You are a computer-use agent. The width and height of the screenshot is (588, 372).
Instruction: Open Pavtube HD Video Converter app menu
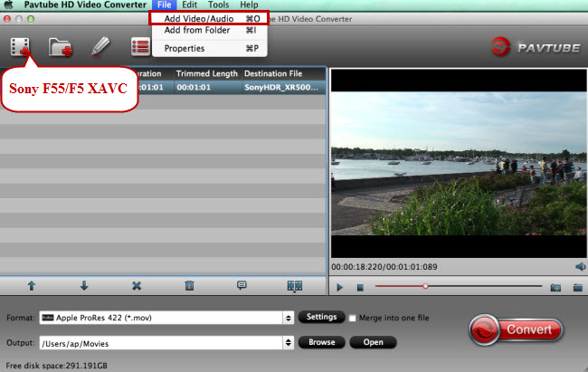coord(85,5)
